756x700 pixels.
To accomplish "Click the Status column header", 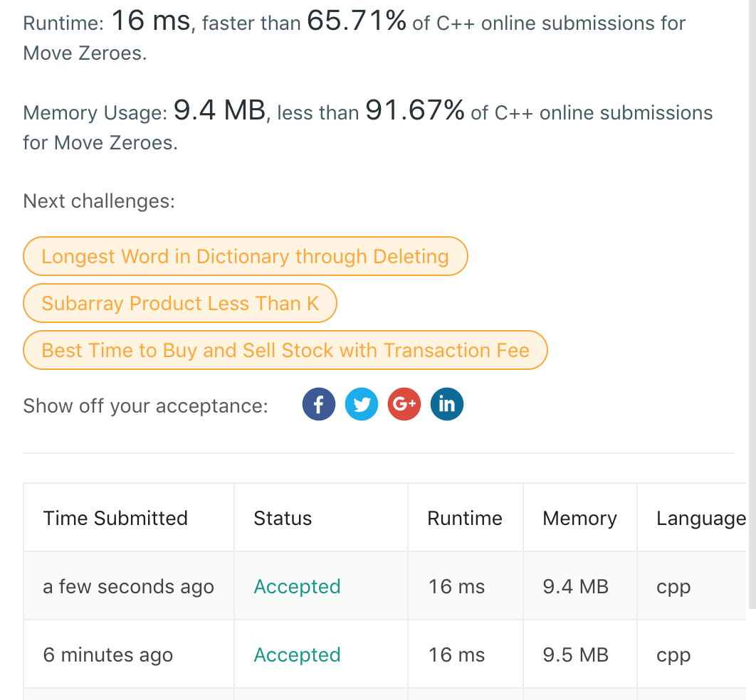I will (x=283, y=518).
